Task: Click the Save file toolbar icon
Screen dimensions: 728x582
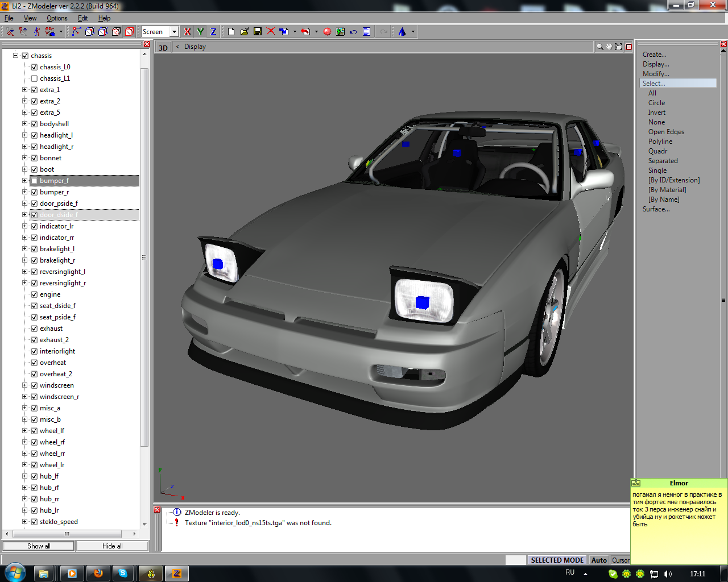Action: coord(258,32)
